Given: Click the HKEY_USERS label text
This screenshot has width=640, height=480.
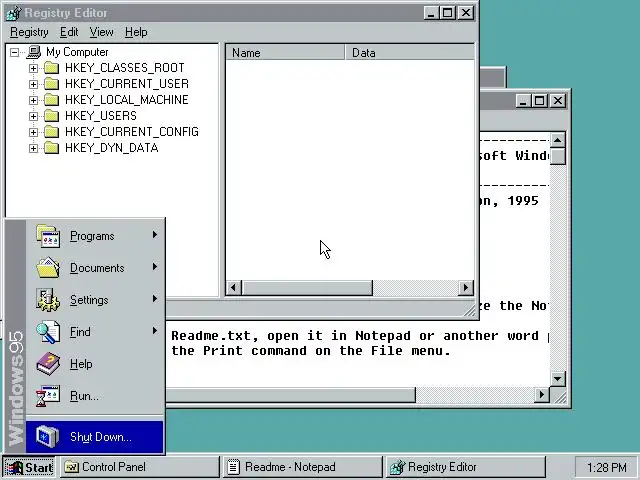Looking at the screenshot, I should pos(101,116).
